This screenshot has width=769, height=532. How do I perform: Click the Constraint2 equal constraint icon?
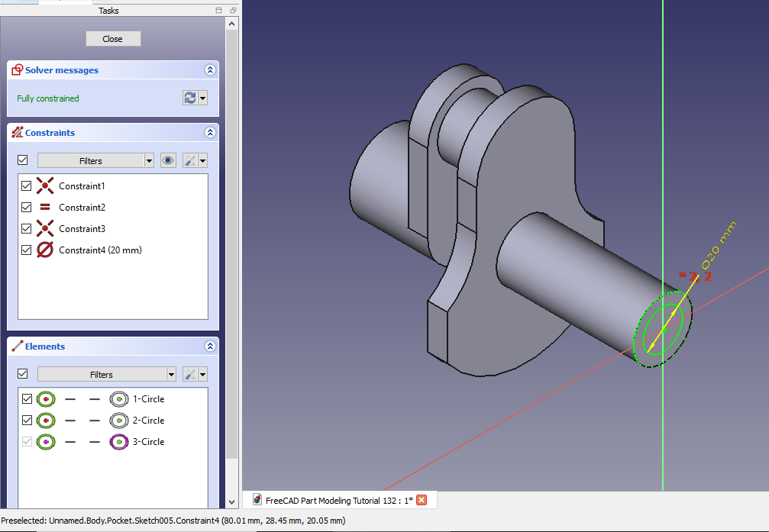[45, 207]
